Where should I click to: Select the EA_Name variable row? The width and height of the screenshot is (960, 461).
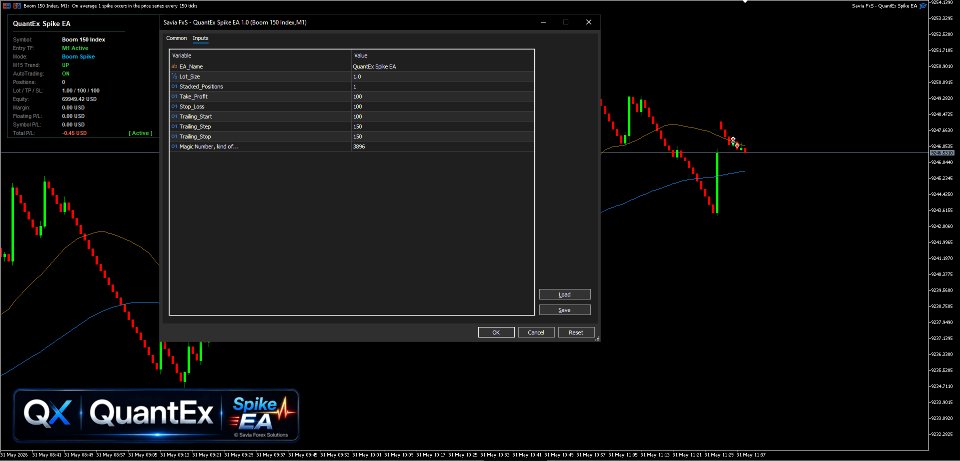coord(352,66)
